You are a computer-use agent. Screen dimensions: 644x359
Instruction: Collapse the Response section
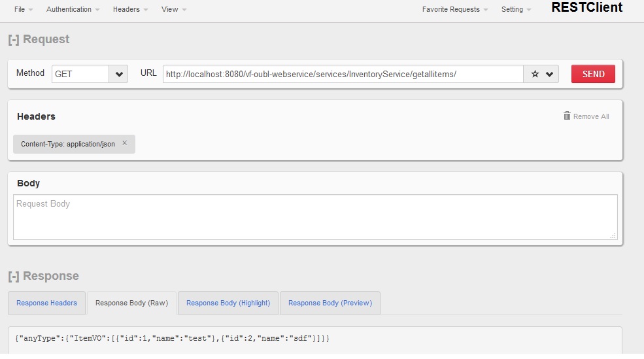coord(13,276)
